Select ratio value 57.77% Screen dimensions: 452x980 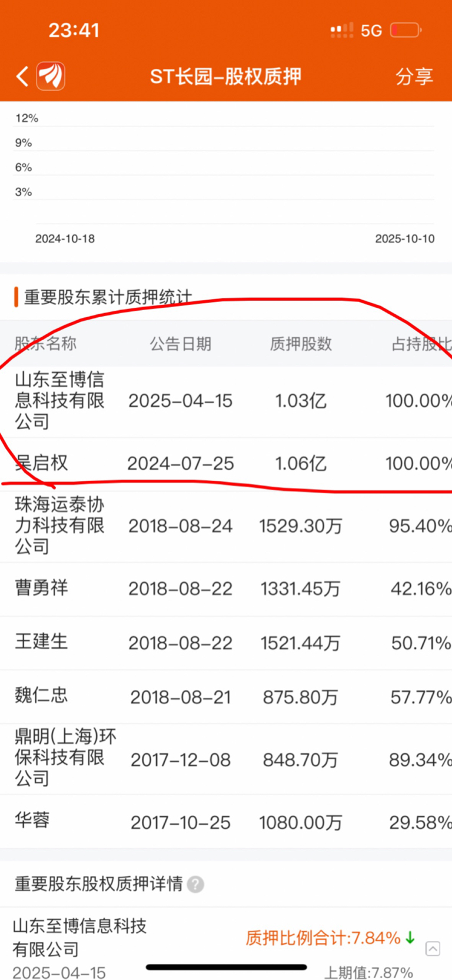421,697
